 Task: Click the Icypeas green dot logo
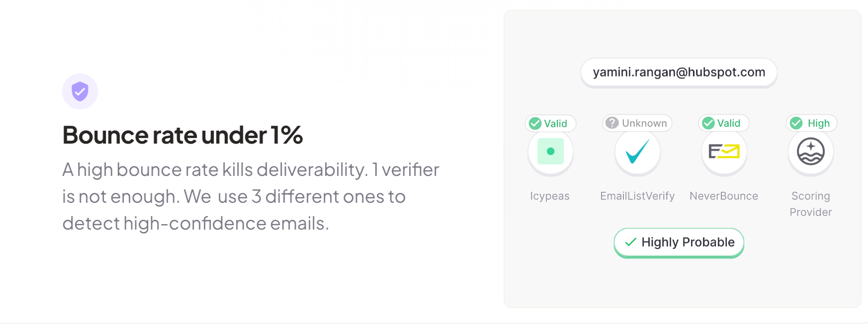pos(550,151)
